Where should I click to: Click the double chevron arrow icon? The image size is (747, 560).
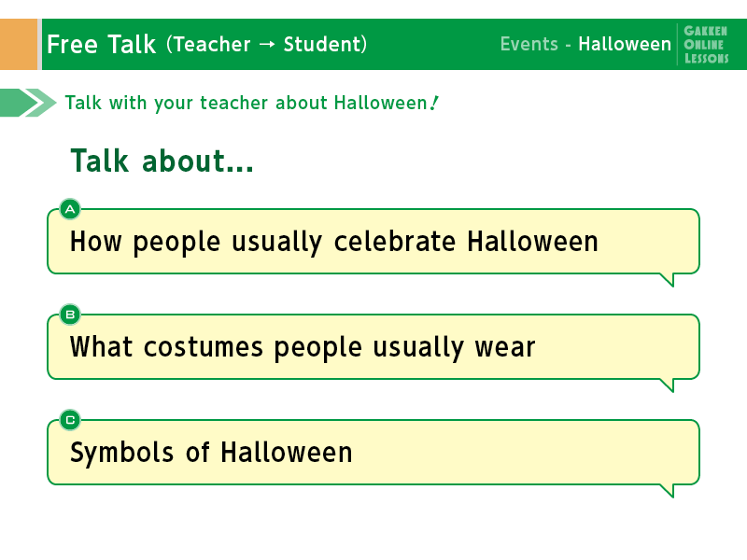click(x=28, y=103)
